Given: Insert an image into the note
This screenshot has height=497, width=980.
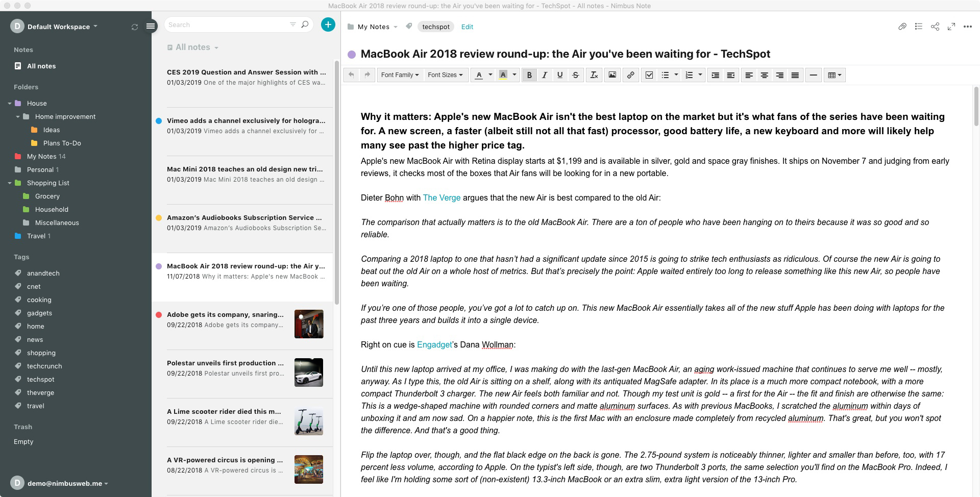Looking at the screenshot, I should click(611, 75).
